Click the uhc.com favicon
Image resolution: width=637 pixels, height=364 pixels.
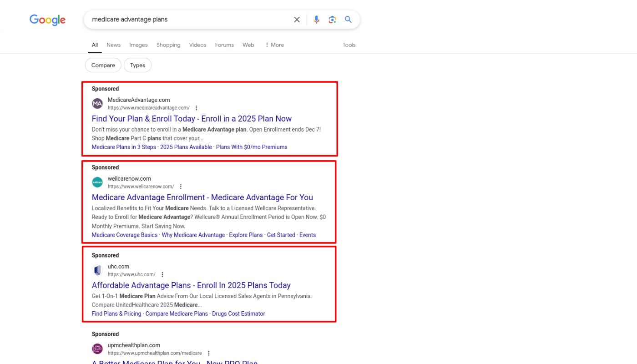pyautogui.click(x=97, y=270)
